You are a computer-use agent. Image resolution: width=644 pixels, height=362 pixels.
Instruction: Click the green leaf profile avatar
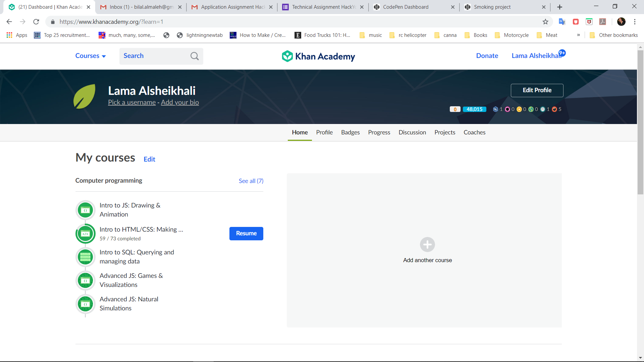[85, 97]
